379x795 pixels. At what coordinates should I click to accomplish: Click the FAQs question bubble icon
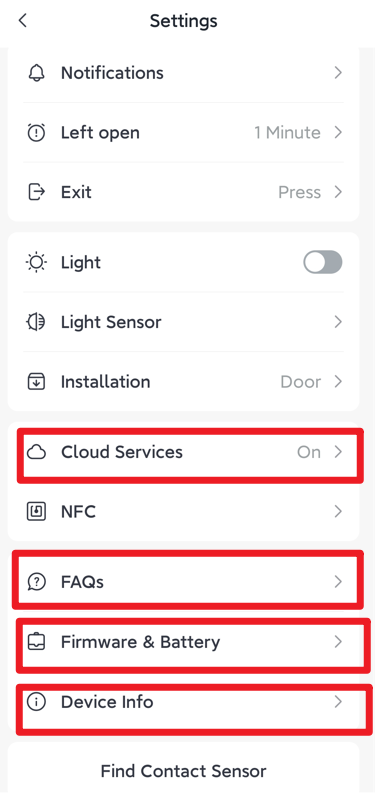pyautogui.click(x=36, y=582)
